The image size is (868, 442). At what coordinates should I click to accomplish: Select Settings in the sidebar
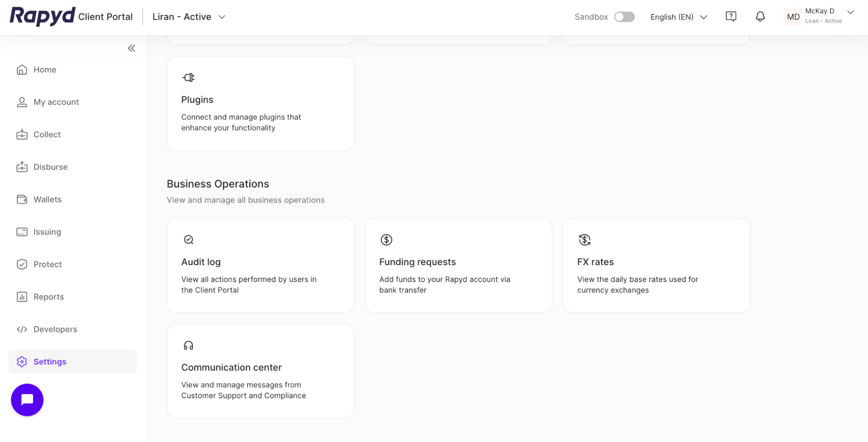tap(50, 361)
